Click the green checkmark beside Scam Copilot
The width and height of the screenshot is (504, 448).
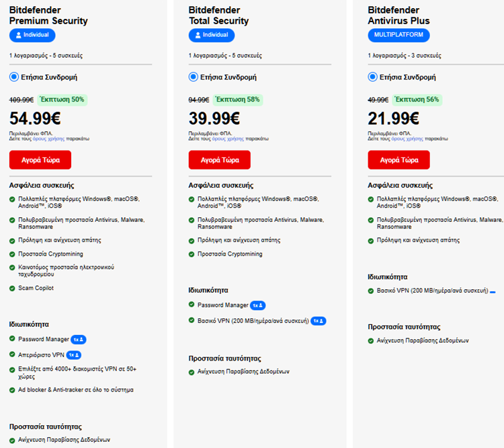[x=12, y=288]
